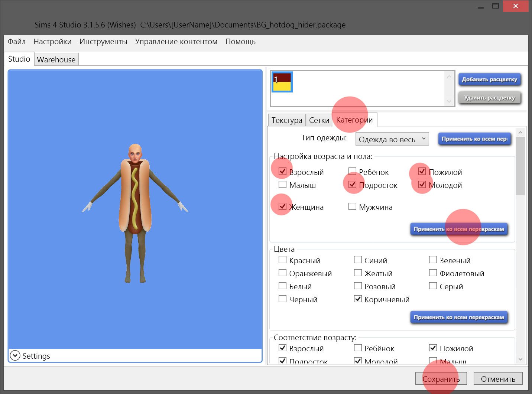The width and height of the screenshot is (532, 394).
Task: Open Управление контентом menu
Action: [x=176, y=42]
